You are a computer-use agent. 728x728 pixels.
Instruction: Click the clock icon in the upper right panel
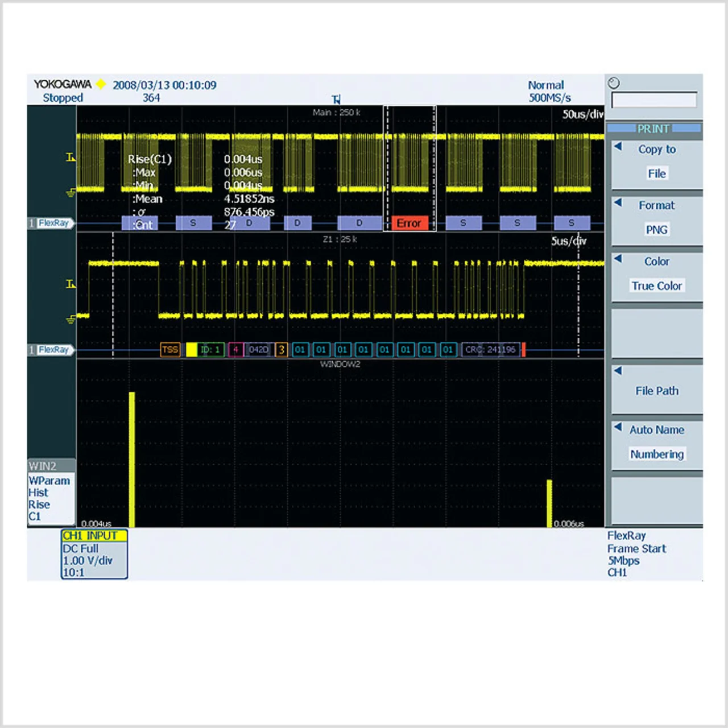(x=614, y=84)
